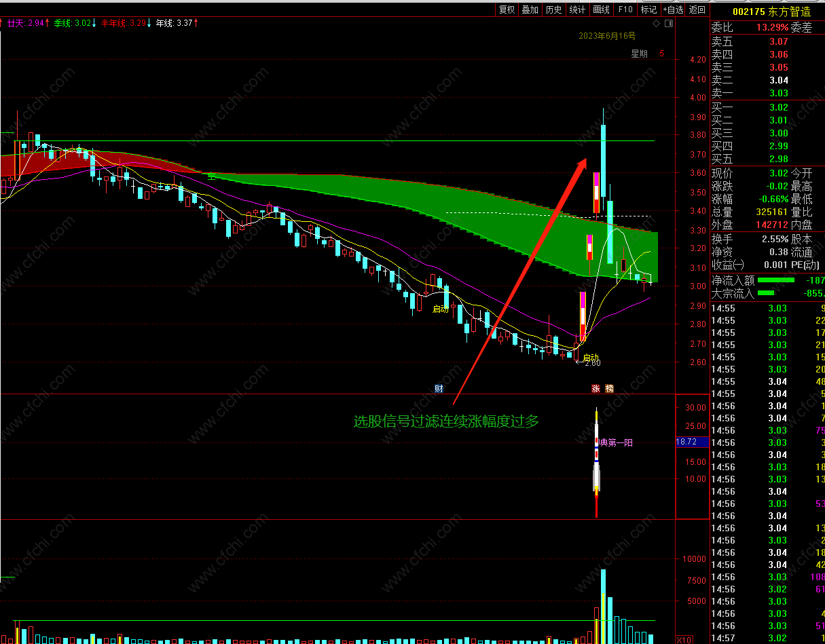
Task: Click the diamond icon above chart
Action: pyautogui.click(x=656, y=23)
